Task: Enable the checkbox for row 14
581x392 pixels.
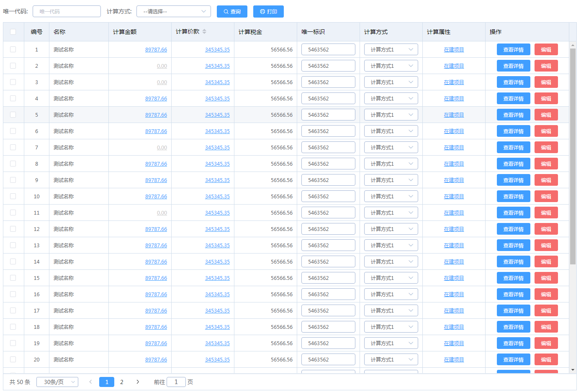Action: click(13, 261)
